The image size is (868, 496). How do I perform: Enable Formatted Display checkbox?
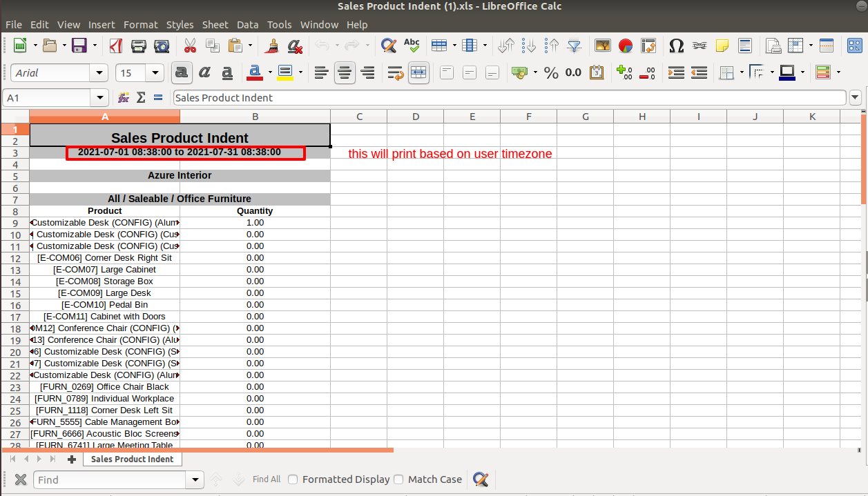(x=293, y=479)
